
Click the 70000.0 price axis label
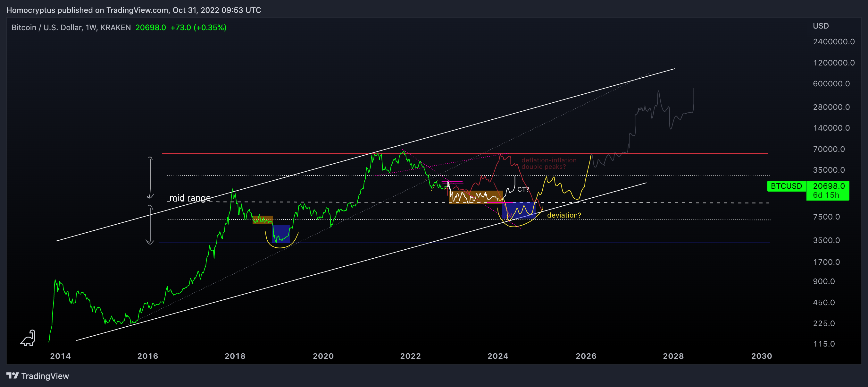829,149
